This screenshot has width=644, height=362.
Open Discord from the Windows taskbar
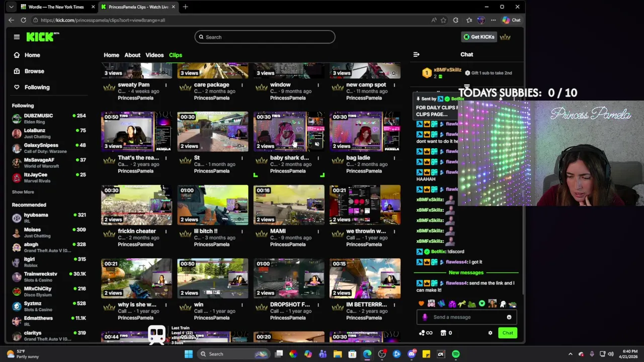412,354
